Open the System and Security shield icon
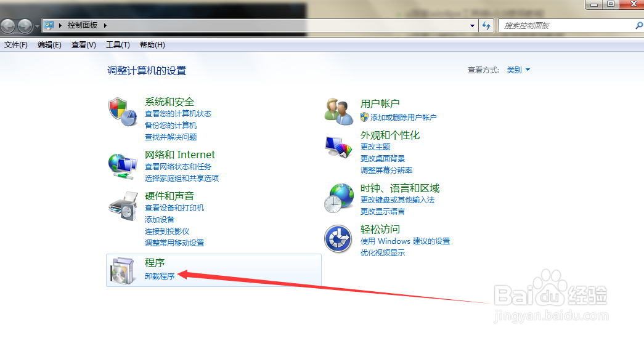Image resolution: width=644 pixels, height=338 pixels. (123, 111)
